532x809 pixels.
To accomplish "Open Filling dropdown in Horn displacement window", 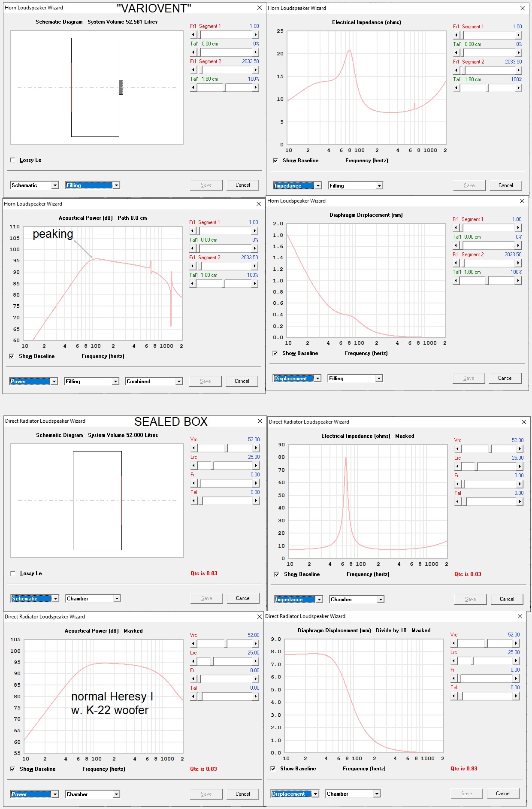I will pos(355,379).
